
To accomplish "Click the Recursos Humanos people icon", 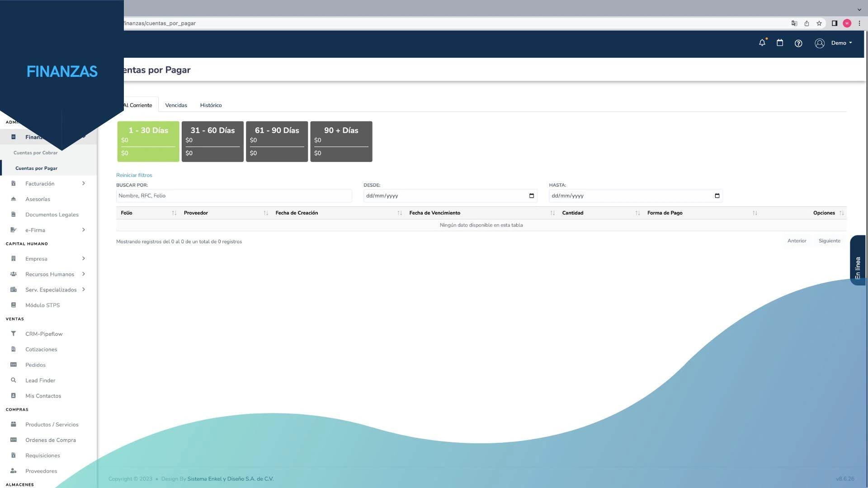I will point(14,274).
